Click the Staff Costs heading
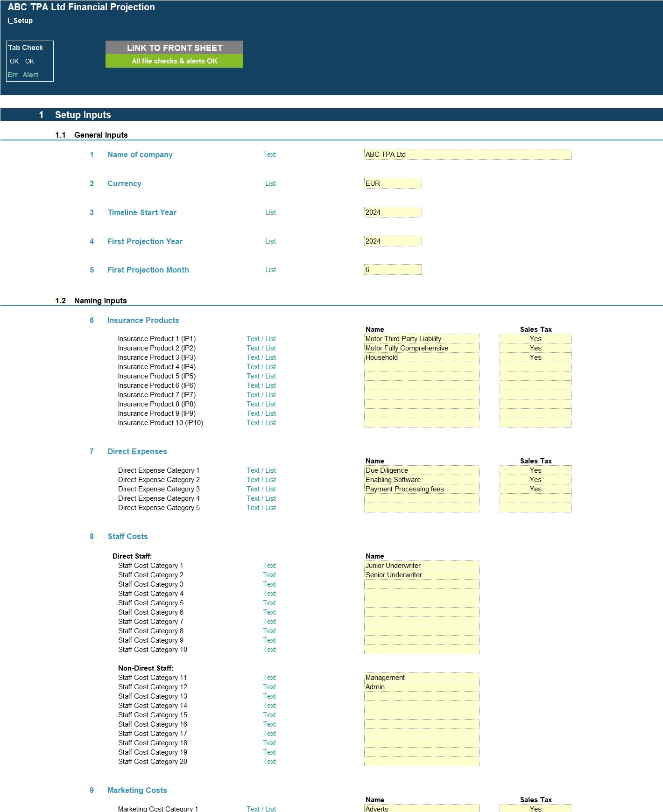This screenshot has width=663, height=812. coord(127,536)
